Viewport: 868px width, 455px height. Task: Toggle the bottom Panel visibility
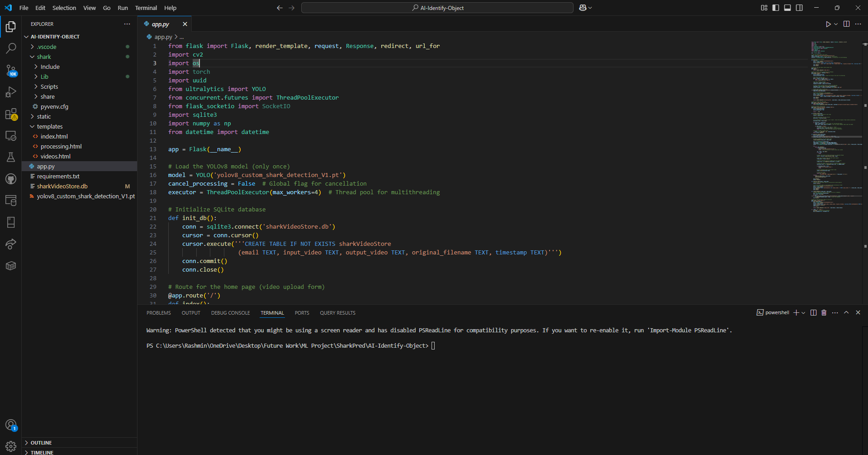(x=787, y=8)
